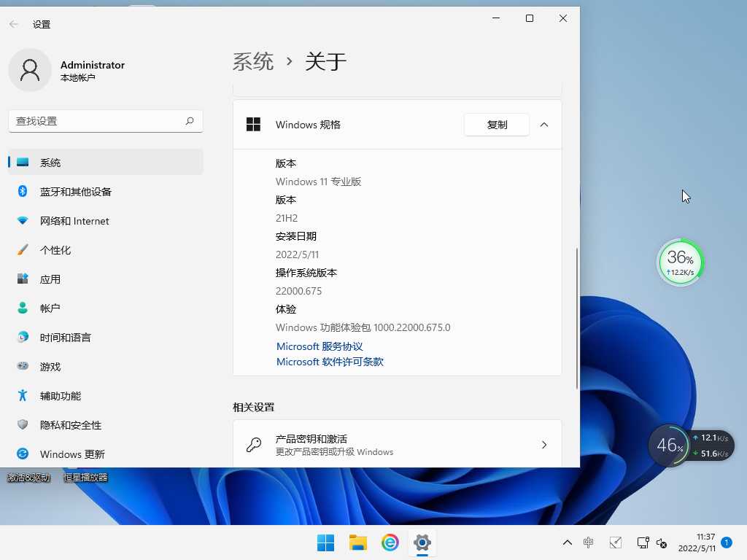Image resolution: width=747 pixels, height=560 pixels.
Task: Open the 激活&驱动 desktop shortcut
Action: coord(28,477)
